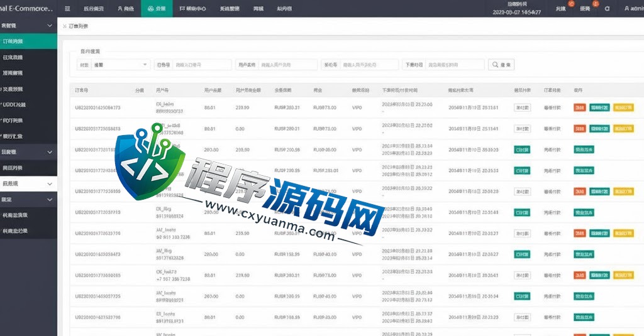Expand the white highlighted sidebar section

(x=28, y=184)
